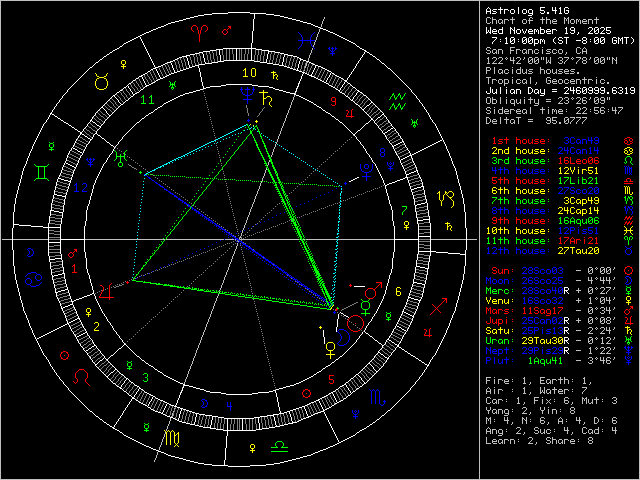Click house number 12 in the wheel

click(80, 188)
